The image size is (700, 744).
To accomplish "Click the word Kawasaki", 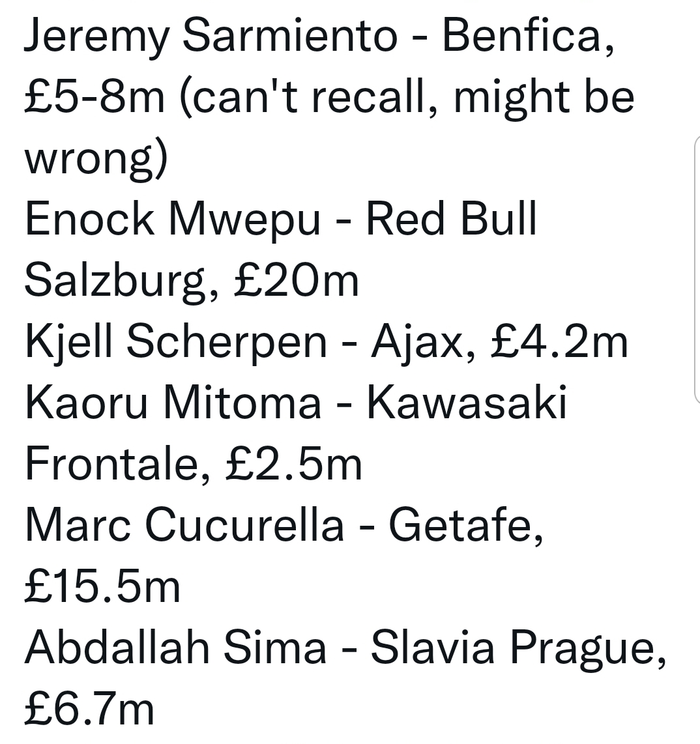I will [467, 403].
